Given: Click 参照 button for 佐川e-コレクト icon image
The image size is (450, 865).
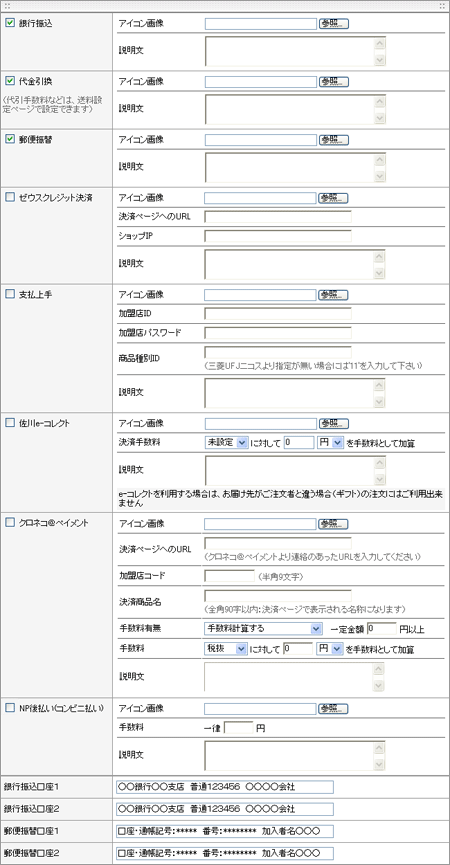Looking at the screenshot, I should 334,424.
